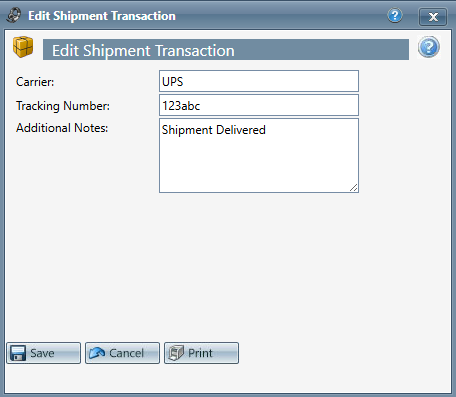Viewport: 456px width, 397px height.
Task: Save the shipment transaction
Action: coord(44,353)
